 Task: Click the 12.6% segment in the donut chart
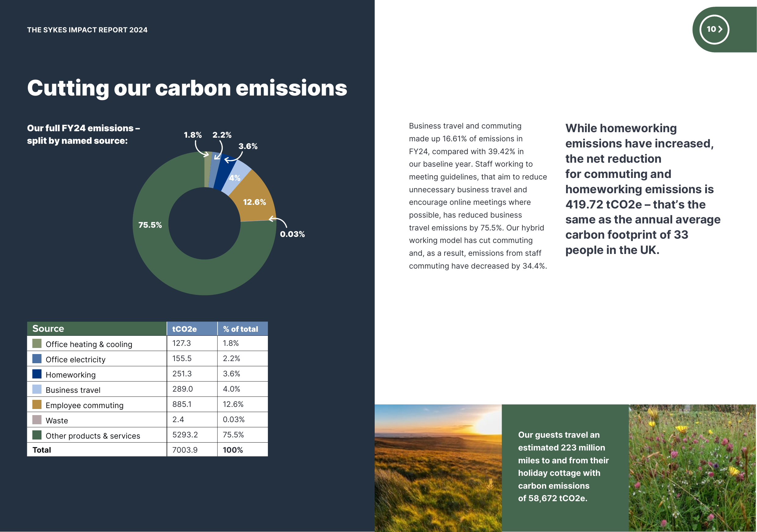pos(254,202)
